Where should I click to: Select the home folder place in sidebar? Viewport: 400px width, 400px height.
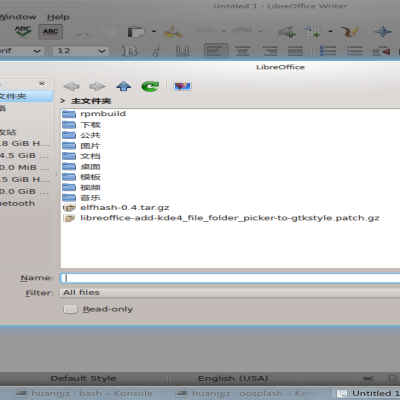tap(26, 96)
